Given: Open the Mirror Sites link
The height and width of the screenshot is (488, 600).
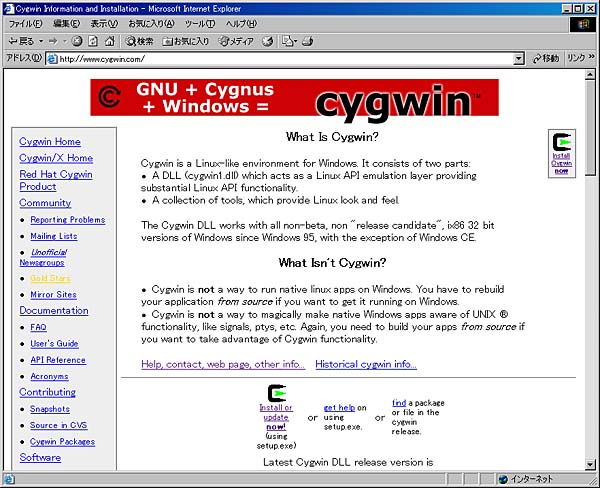Looking at the screenshot, I should click(x=53, y=295).
